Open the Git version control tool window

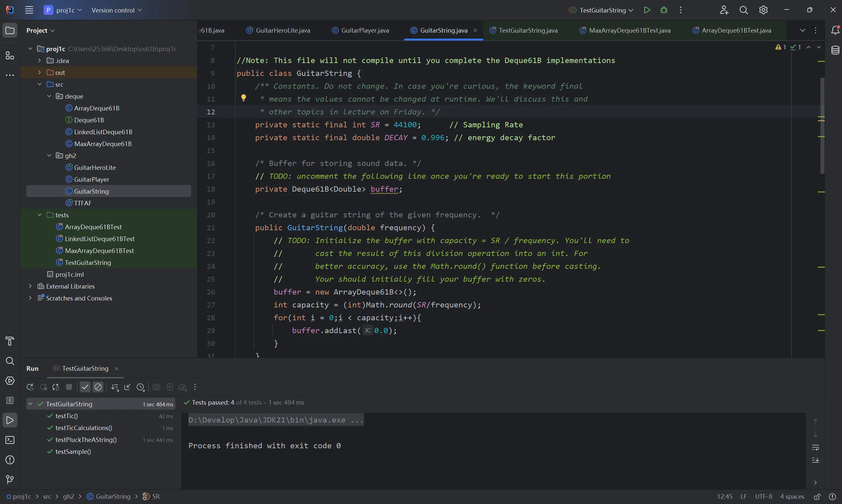[x=10, y=480]
